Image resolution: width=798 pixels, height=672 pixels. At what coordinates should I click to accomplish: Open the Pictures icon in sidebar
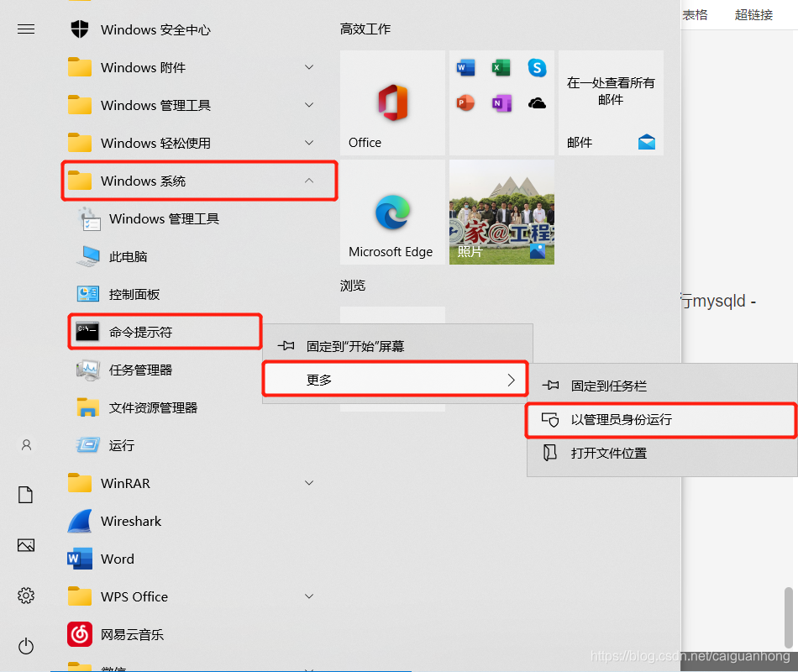coord(26,545)
